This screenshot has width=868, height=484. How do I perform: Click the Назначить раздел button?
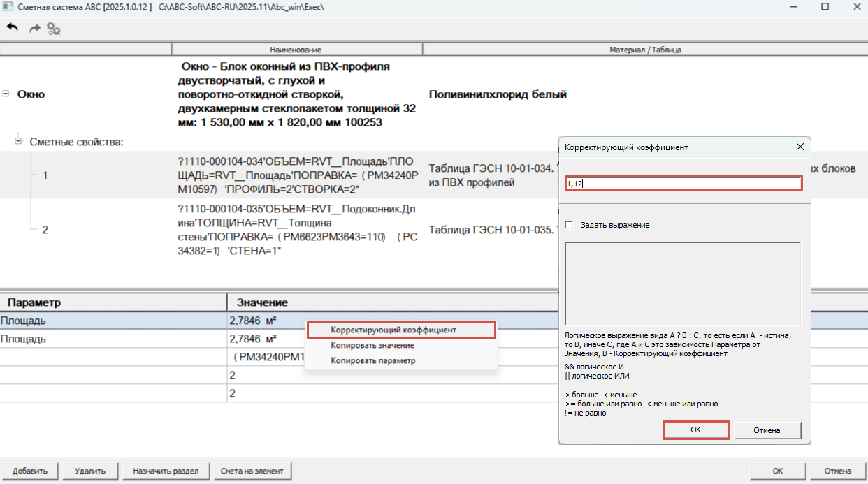166,471
